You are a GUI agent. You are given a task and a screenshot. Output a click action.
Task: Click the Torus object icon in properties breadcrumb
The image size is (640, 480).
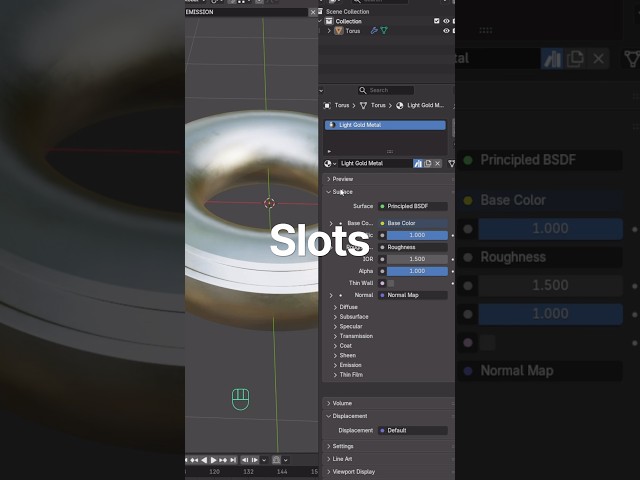tap(327, 105)
